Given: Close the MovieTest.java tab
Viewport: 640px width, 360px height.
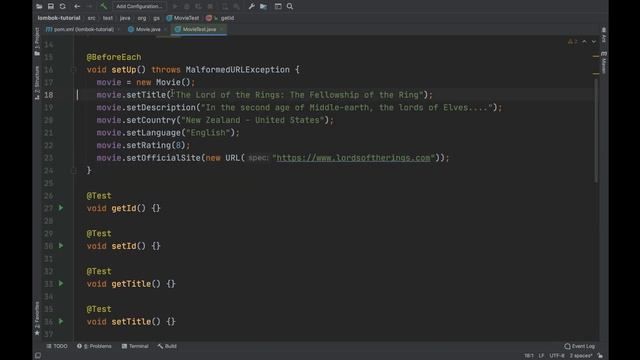Looking at the screenshot, I should coord(222,29).
